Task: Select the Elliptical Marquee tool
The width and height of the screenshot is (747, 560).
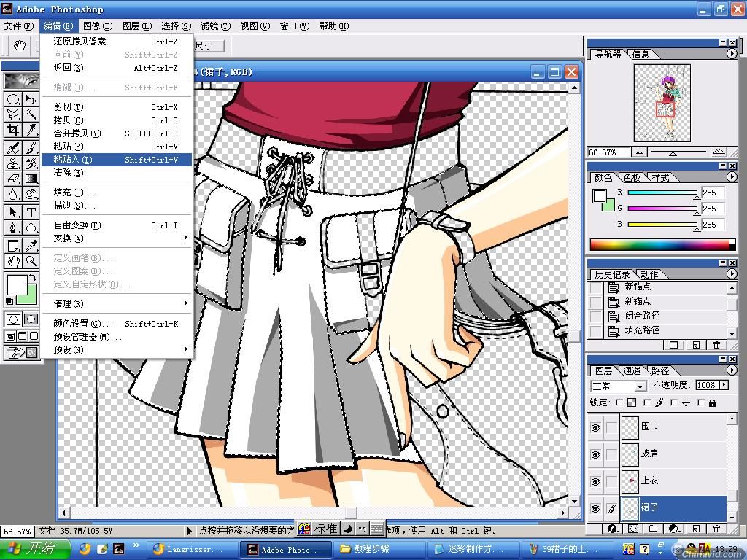Action: click(13, 99)
